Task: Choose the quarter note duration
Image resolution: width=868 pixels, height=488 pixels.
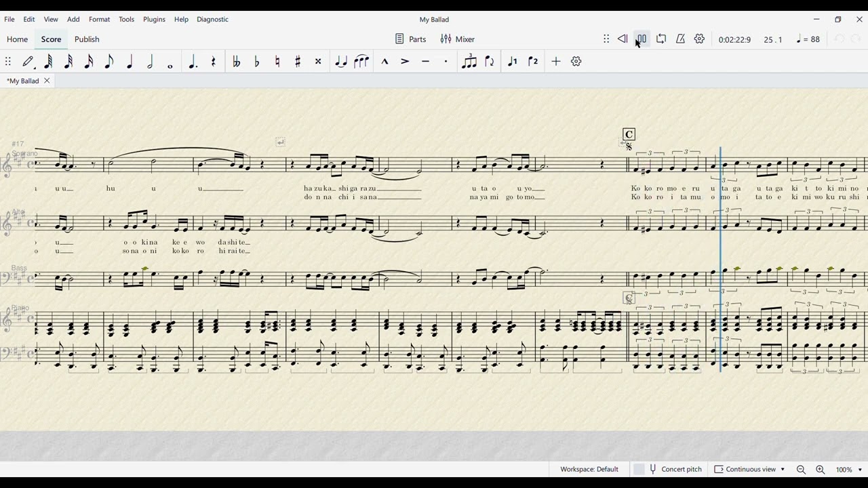Action: coord(130,62)
